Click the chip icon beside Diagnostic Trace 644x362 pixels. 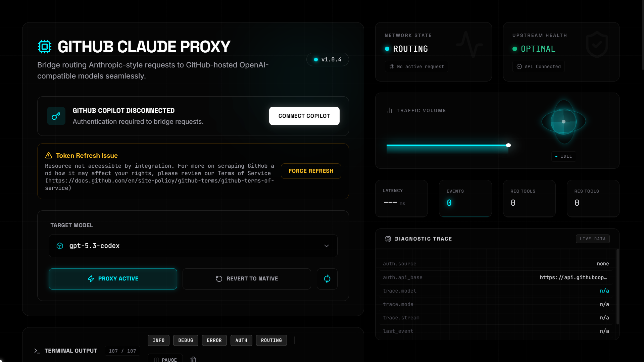388,239
